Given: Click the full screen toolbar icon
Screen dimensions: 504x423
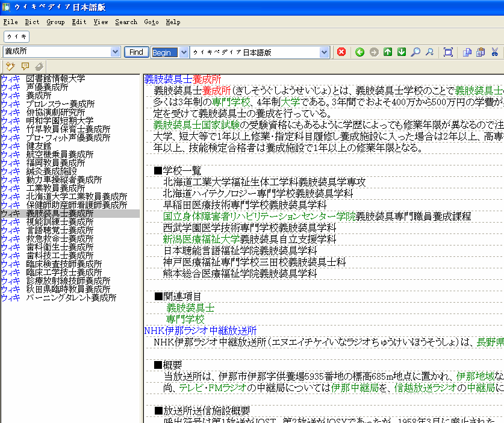Looking at the screenshot, I should [448, 52].
